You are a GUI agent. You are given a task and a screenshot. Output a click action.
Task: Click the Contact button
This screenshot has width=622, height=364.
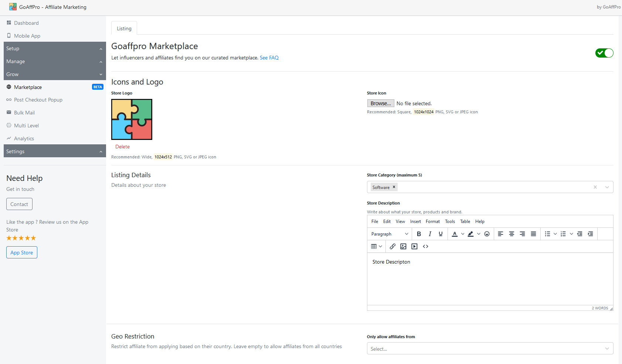tap(19, 204)
